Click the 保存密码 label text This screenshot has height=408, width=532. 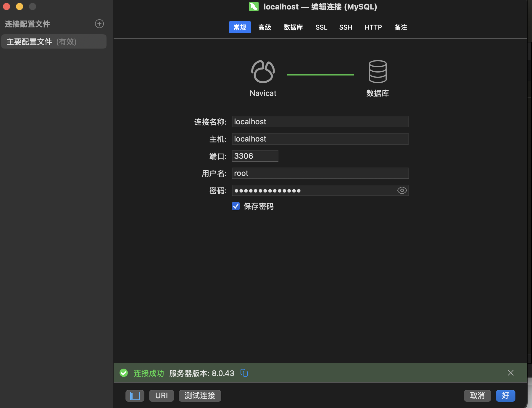pos(259,206)
